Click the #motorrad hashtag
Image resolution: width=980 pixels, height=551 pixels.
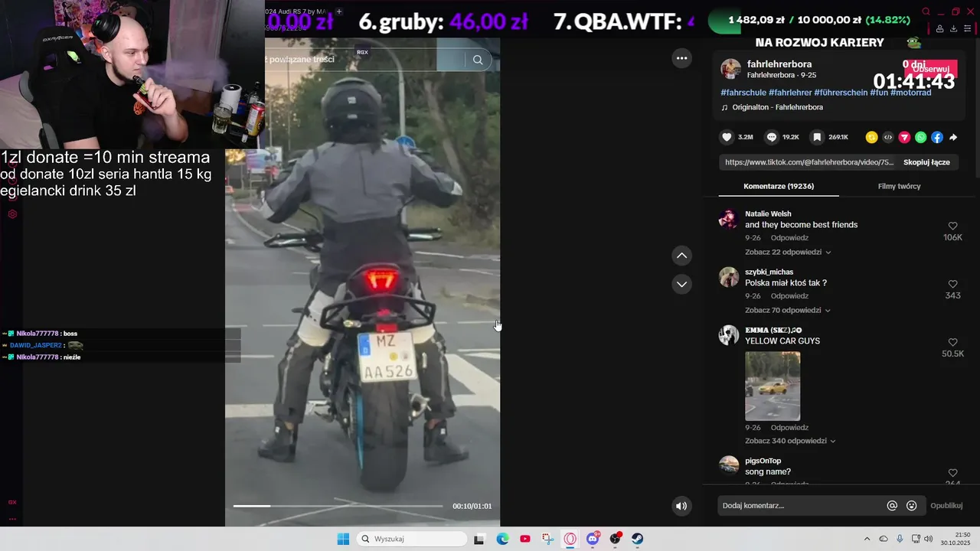[911, 93]
